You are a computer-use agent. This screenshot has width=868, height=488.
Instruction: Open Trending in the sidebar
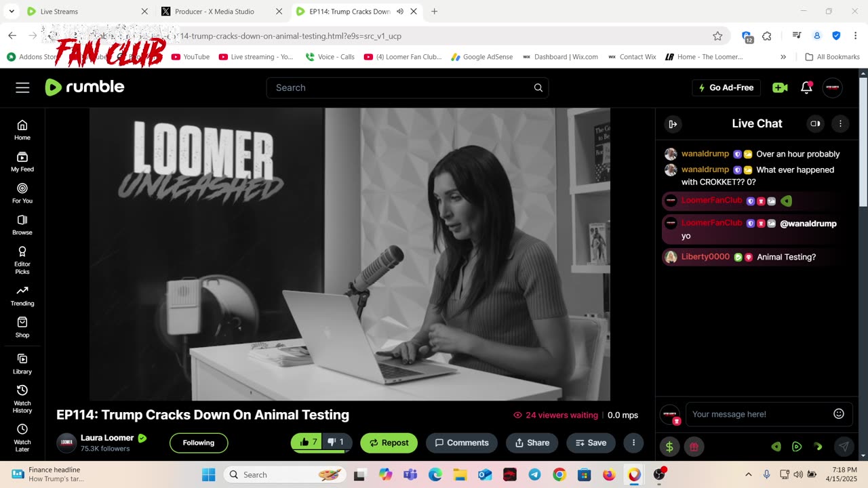[x=22, y=296]
